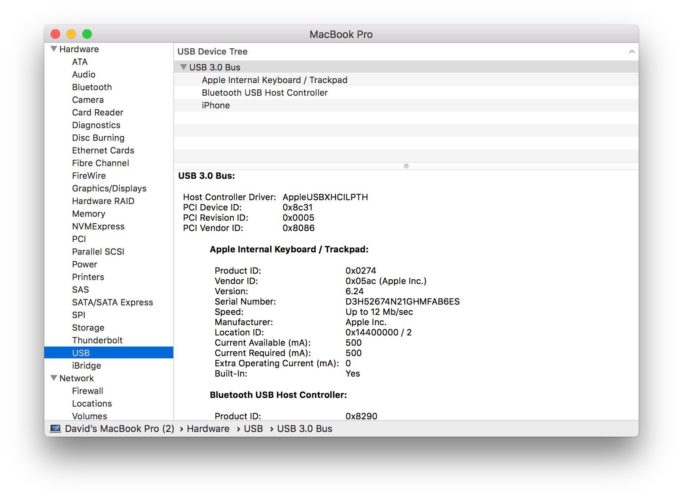Click the sort chevron in USB Device Tree header
This screenshot has width=683, height=500.
click(632, 51)
